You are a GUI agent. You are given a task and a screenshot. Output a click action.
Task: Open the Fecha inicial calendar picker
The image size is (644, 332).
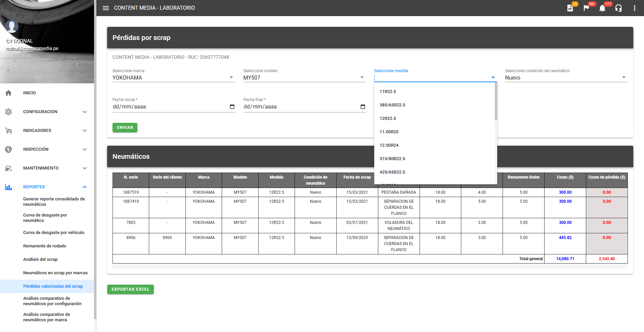tap(232, 107)
